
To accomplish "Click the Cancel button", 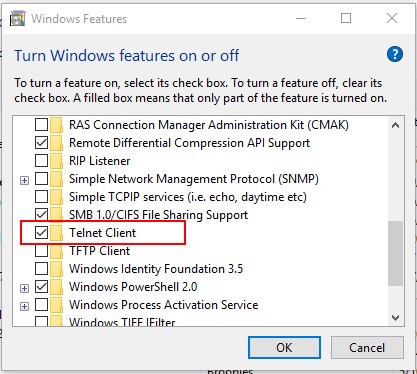I will click(367, 348).
